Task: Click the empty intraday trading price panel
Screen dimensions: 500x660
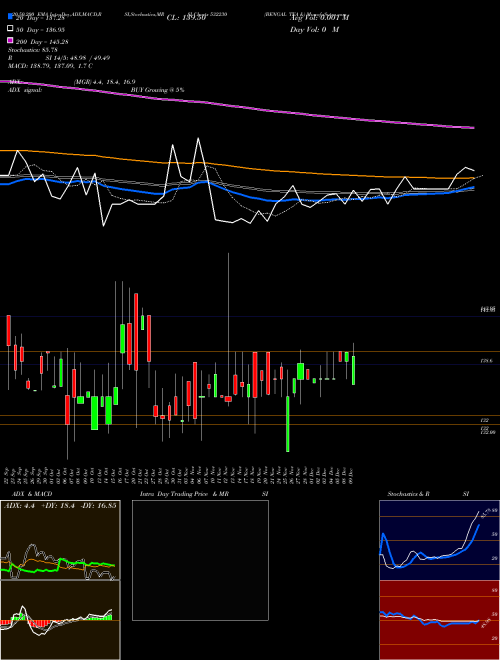Action: tap(200, 560)
